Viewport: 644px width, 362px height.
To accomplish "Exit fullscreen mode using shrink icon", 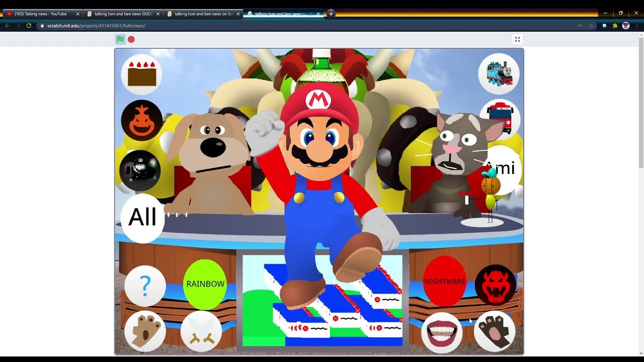I will pos(517,39).
